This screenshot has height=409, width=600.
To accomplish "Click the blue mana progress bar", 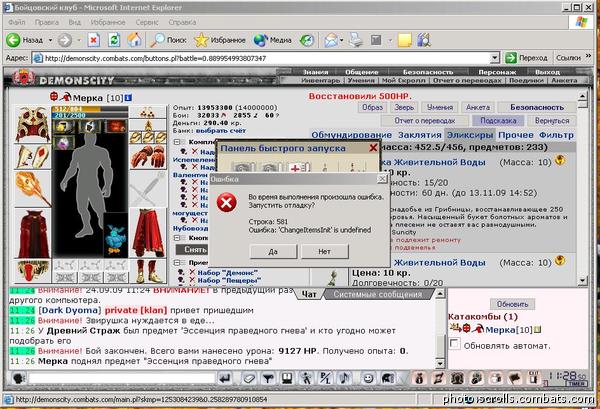I will 90,115.
